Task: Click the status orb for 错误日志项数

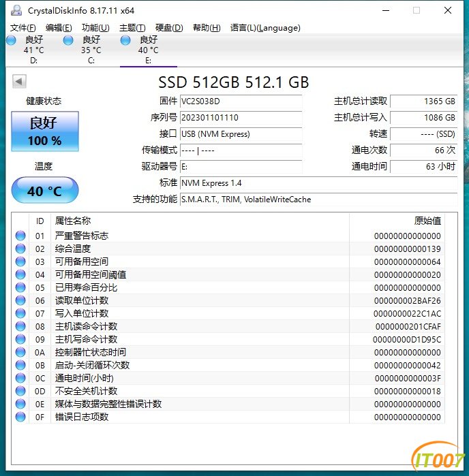Action: click(x=20, y=417)
